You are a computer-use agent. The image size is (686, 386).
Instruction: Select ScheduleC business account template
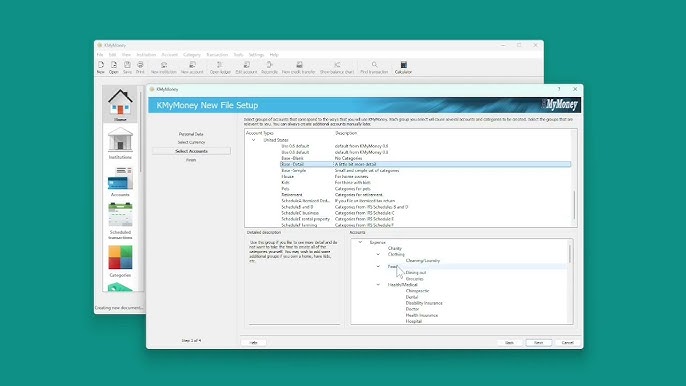(300, 213)
